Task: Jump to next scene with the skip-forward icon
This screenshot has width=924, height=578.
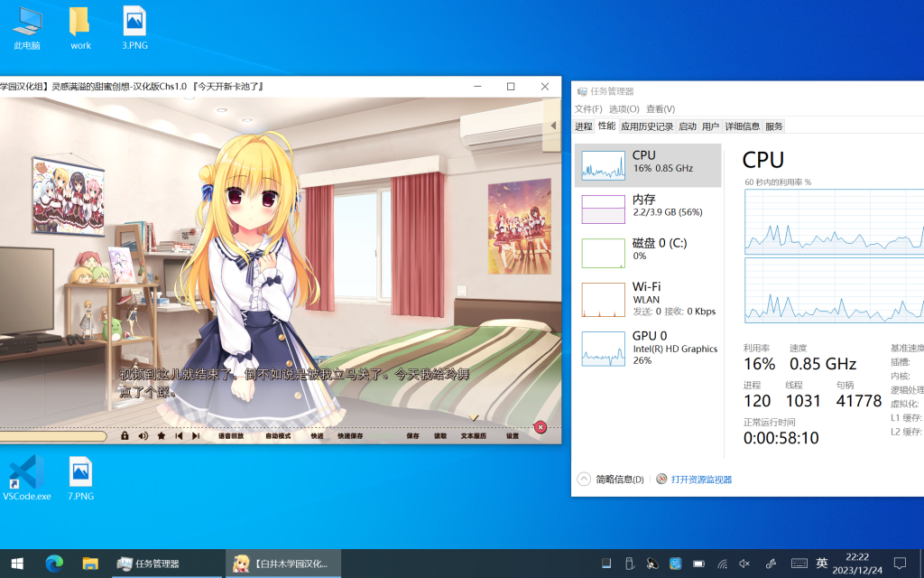Action: 196,436
